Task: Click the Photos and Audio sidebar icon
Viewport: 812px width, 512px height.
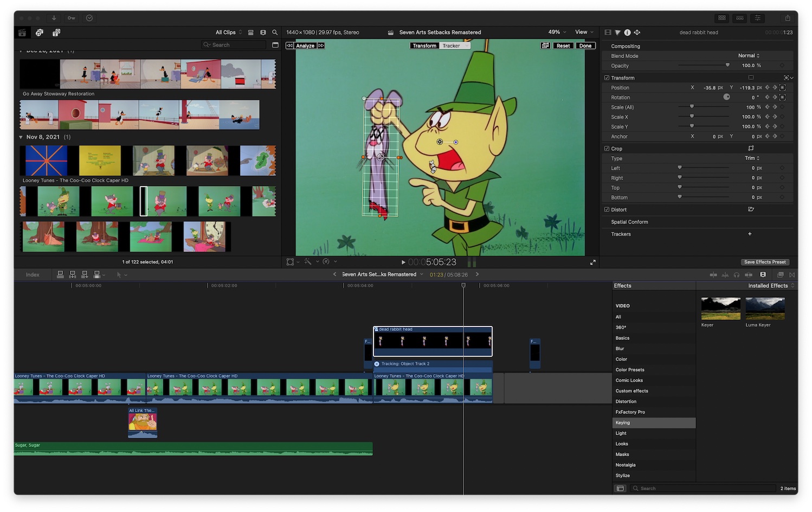Action: coord(39,33)
